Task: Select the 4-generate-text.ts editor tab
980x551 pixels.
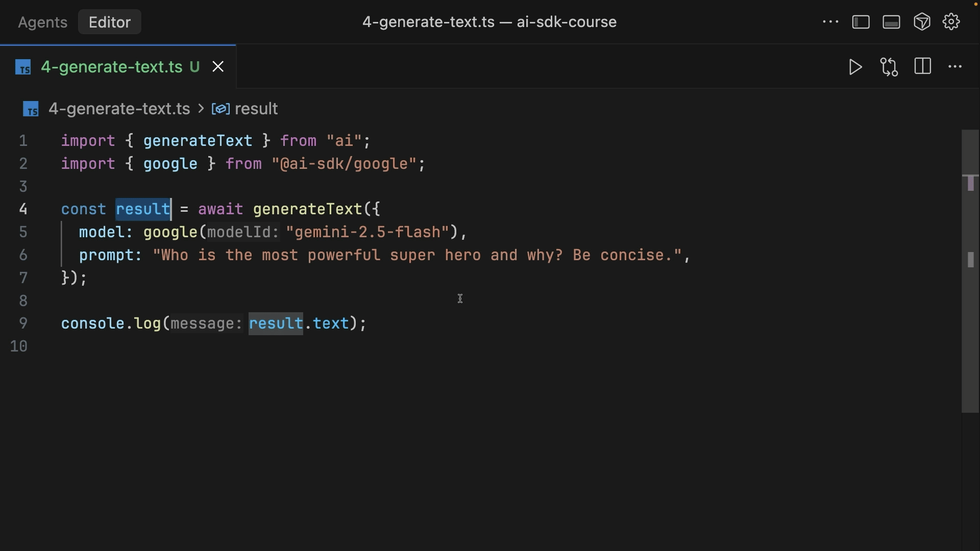Action: (111, 67)
